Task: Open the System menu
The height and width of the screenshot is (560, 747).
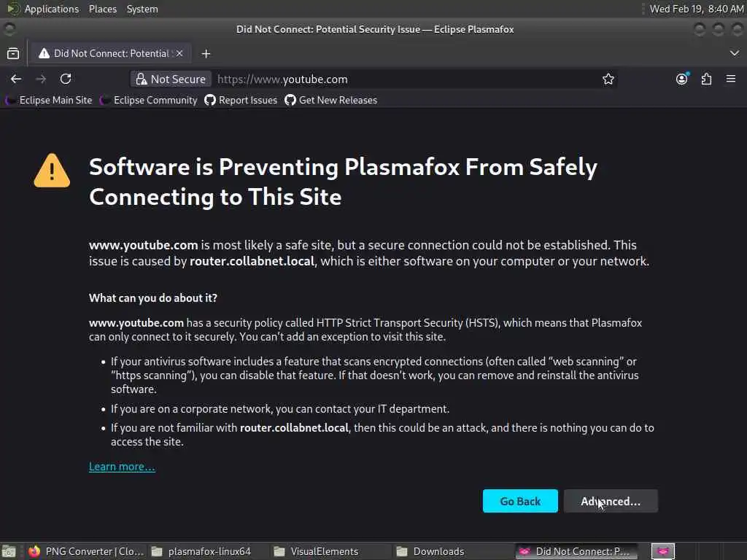Action: 142,9
